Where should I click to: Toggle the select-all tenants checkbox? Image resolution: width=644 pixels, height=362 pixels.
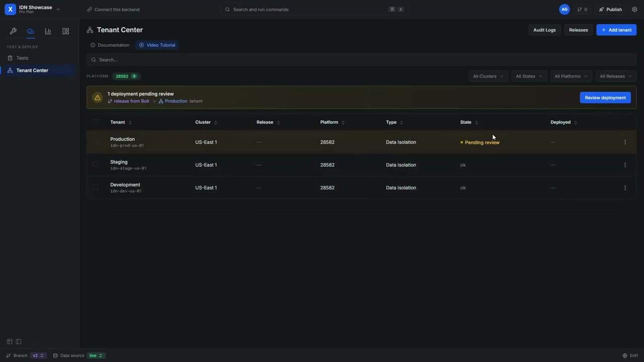point(96,122)
